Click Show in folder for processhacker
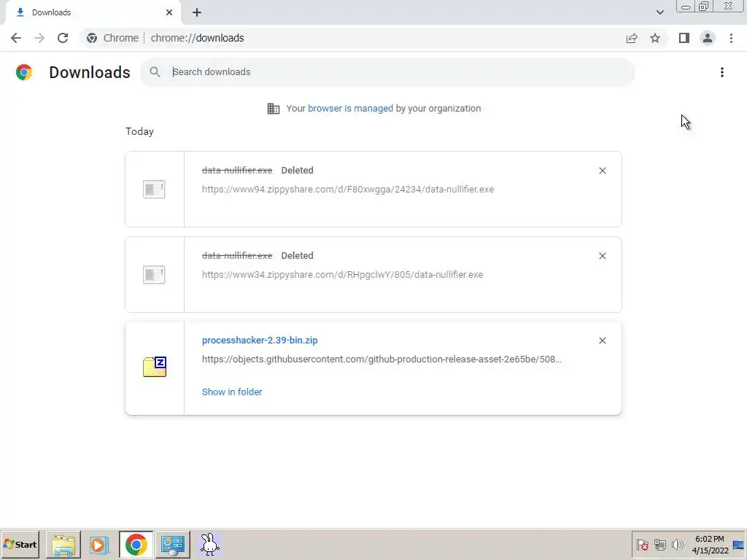 (232, 392)
